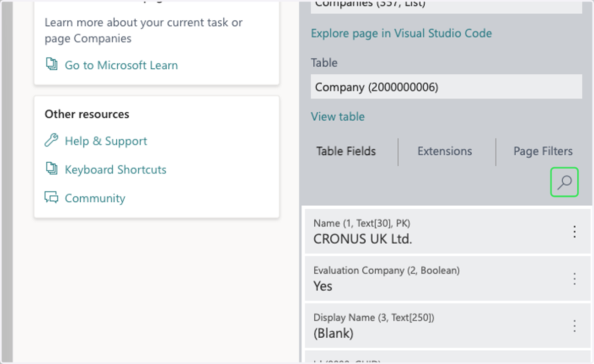The height and width of the screenshot is (364, 594).
Task: Click the Table label above the Company field
Action: click(x=324, y=63)
